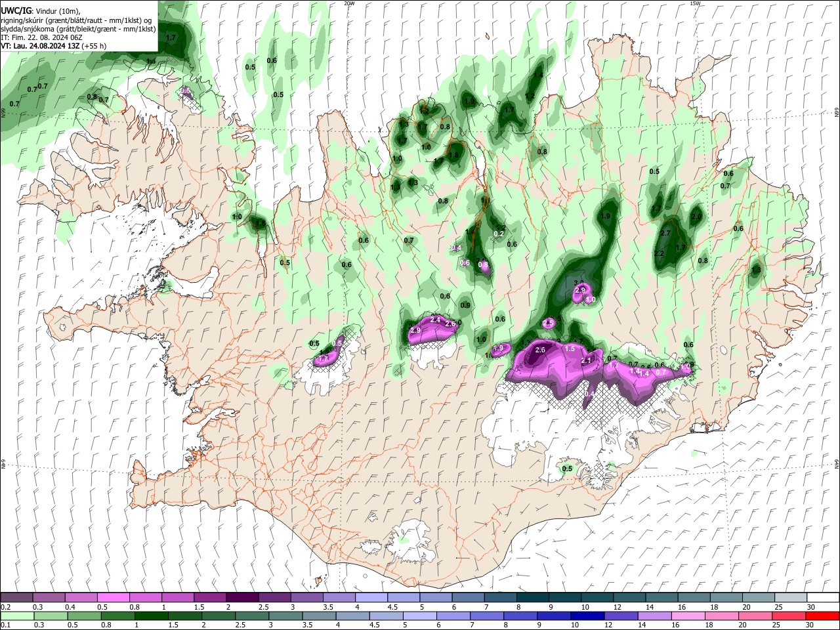This screenshot has height=630, width=840.
Task: Pick the dark teal 9 swatch in top legend row
Action: point(564,598)
